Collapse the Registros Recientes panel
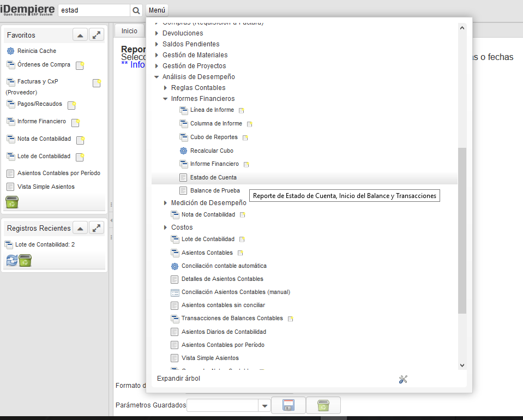The height and width of the screenshot is (420, 523). tap(80, 228)
